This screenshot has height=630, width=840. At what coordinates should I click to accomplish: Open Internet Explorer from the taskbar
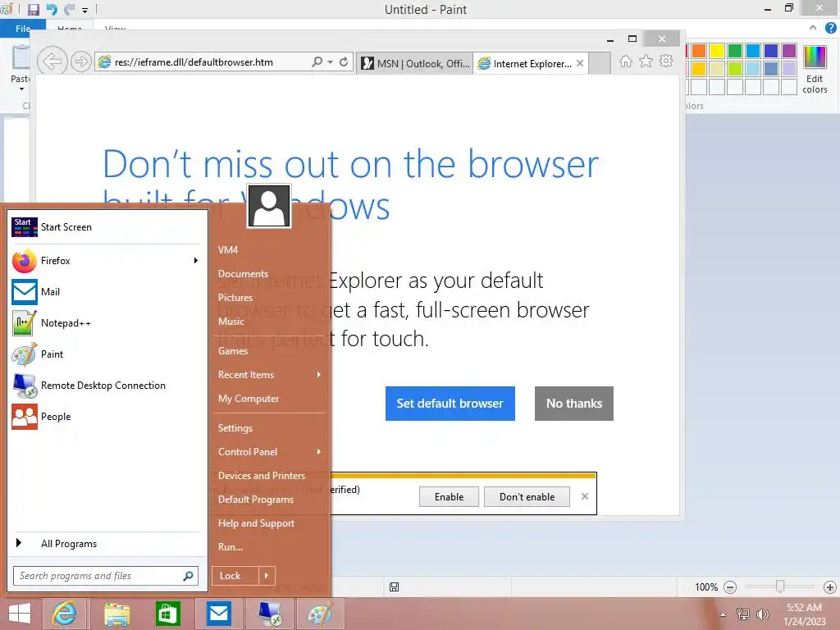[x=64, y=614]
